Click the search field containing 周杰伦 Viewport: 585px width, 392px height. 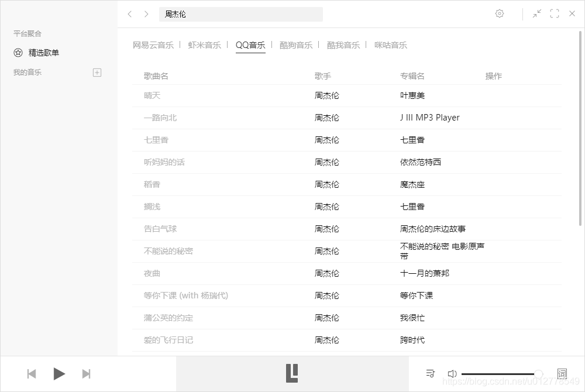pos(240,14)
